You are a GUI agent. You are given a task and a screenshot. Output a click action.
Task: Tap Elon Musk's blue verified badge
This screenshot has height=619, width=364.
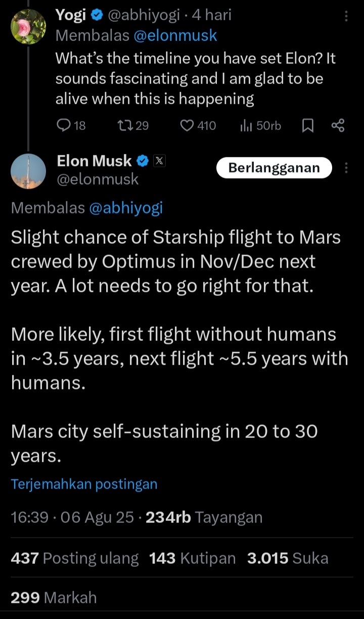[x=143, y=161]
